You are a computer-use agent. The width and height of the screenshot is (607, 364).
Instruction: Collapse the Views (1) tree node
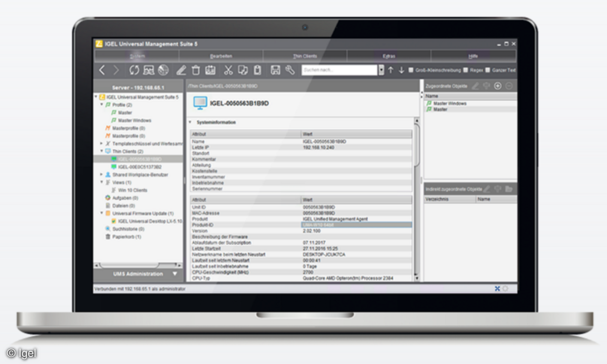(x=101, y=182)
